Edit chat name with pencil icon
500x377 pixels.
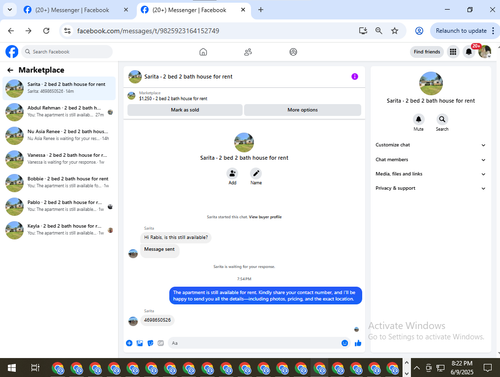[256, 174]
